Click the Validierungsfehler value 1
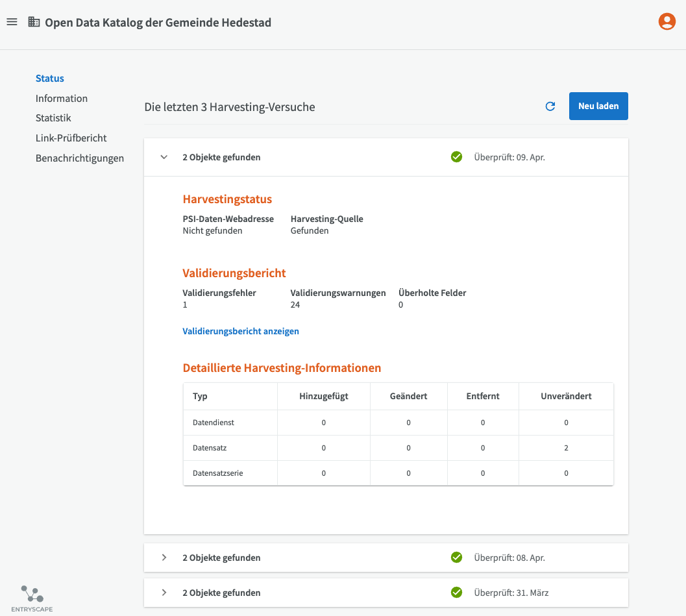The width and height of the screenshot is (686, 616). click(x=185, y=305)
